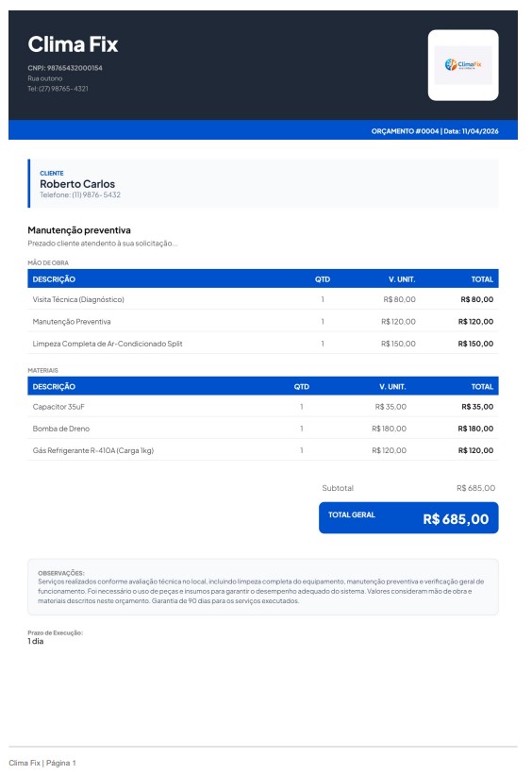Click the 1 dia execution value
Viewport: 532px width, 775px height.
click(36, 641)
